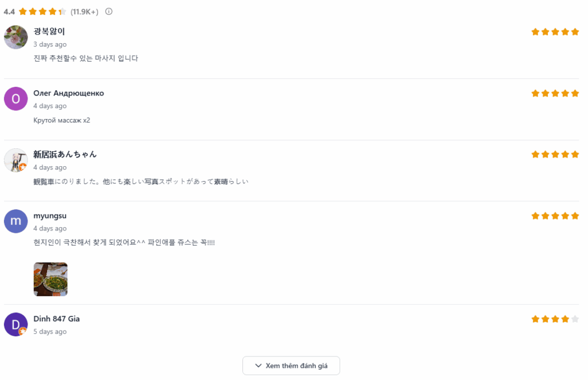The width and height of the screenshot is (588, 380).
Task: Click the Крутой массаж x2 review text
Action: (x=62, y=120)
